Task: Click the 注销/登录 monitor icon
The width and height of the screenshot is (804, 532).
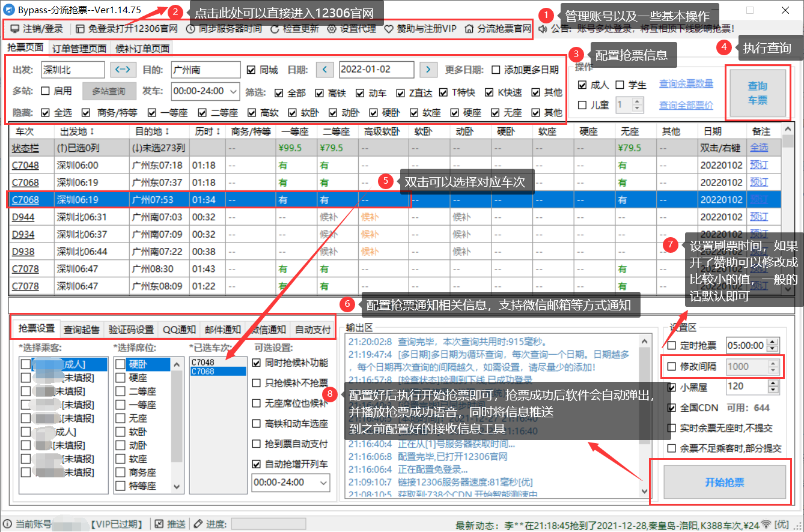Action: 14,29
